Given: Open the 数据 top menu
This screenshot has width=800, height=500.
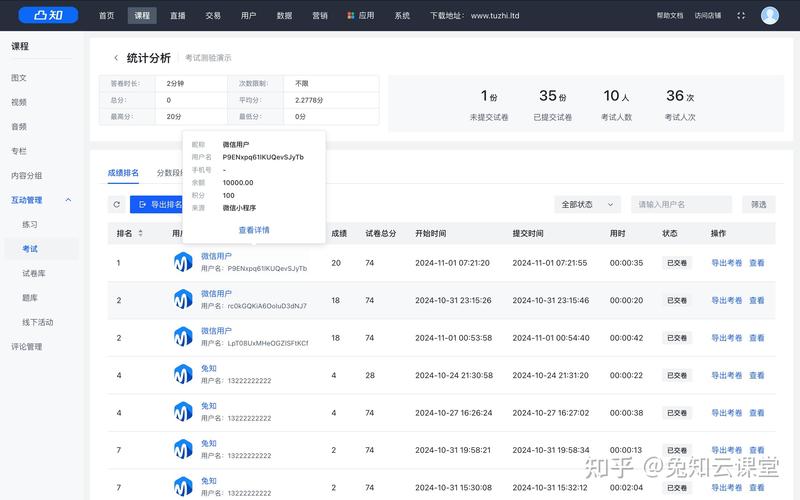Looking at the screenshot, I should [284, 16].
